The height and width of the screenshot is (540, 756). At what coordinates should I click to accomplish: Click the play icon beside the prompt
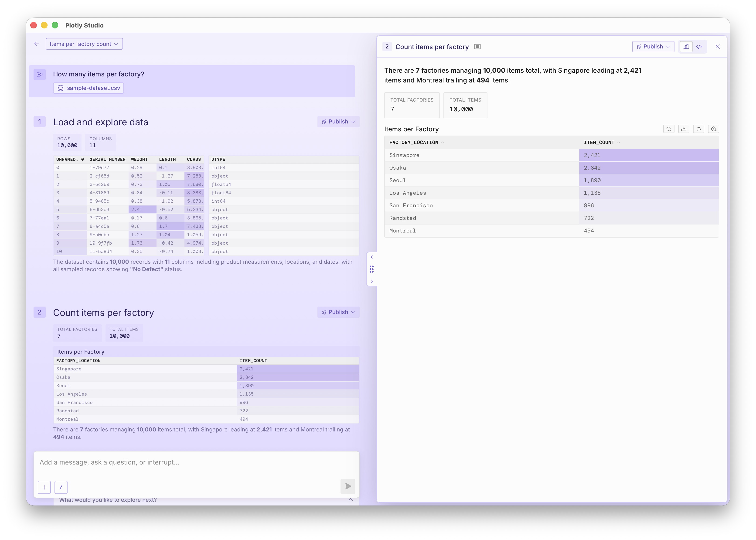tap(40, 74)
